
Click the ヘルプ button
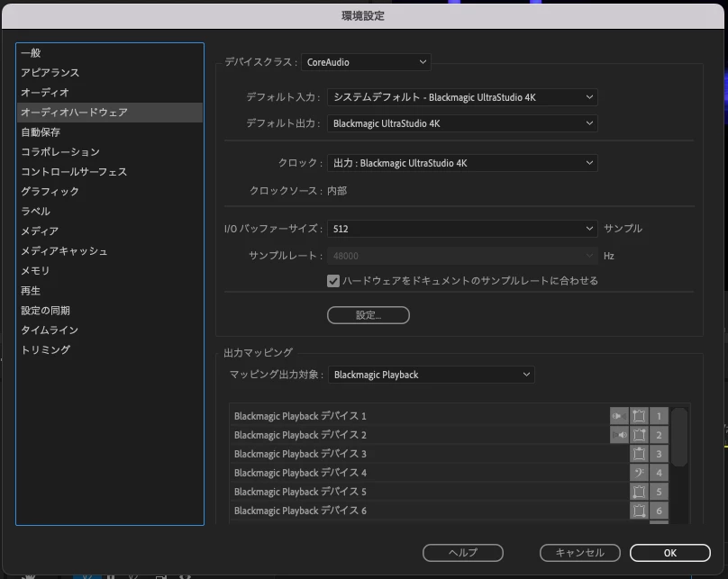click(x=463, y=553)
